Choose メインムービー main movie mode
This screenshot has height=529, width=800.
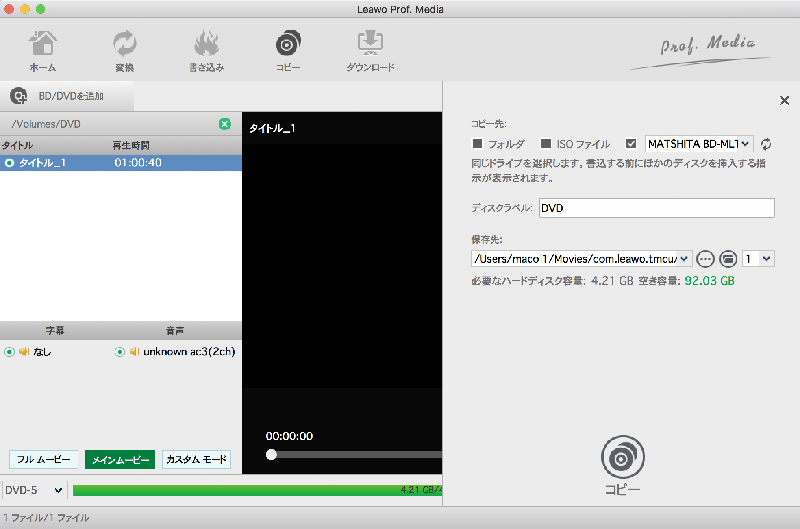pos(120,460)
